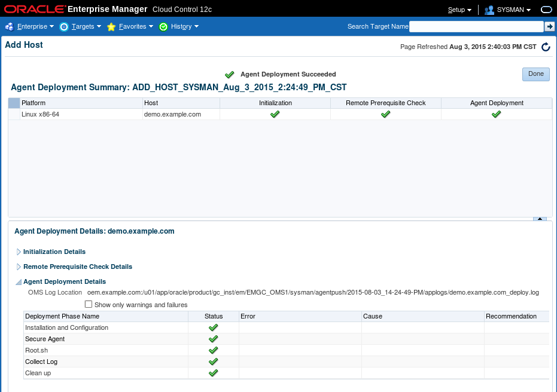Click the search go arrow button
Screen dimensions: 557x392
[x=550, y=26]
